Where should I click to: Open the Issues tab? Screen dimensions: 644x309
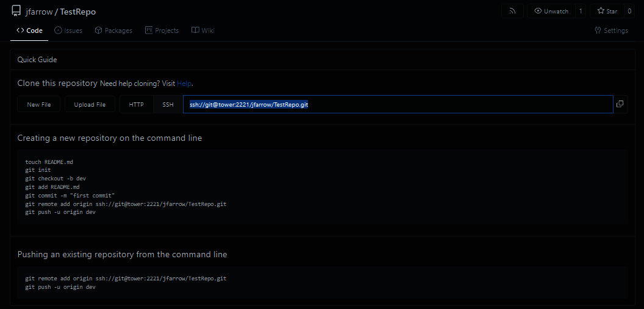[x=68, y=30]
